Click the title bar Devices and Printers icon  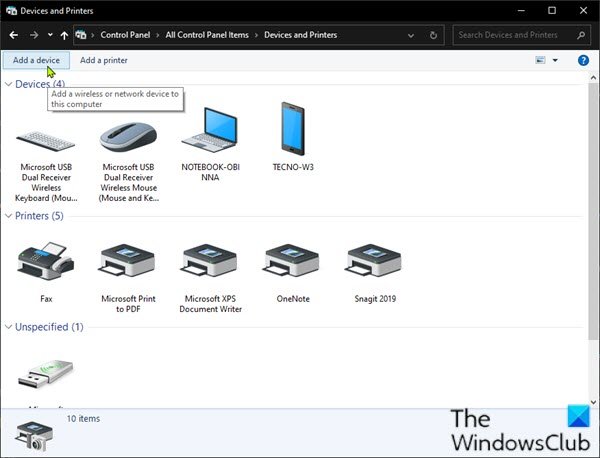point(11,11)
